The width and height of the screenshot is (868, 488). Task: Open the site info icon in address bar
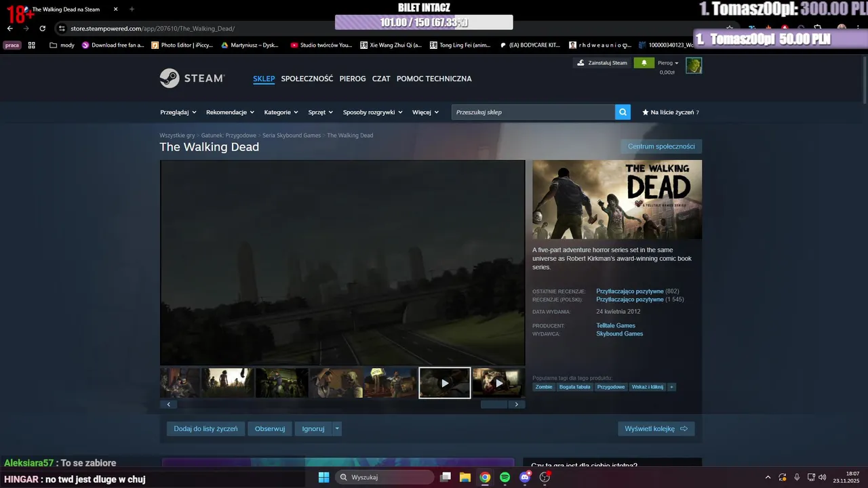point(62,28)
